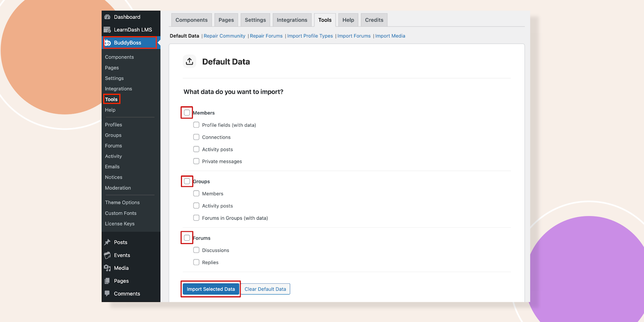Click the BuddyBoss logo icon
The width and height of the screenshot is (644, 322).
108,43
